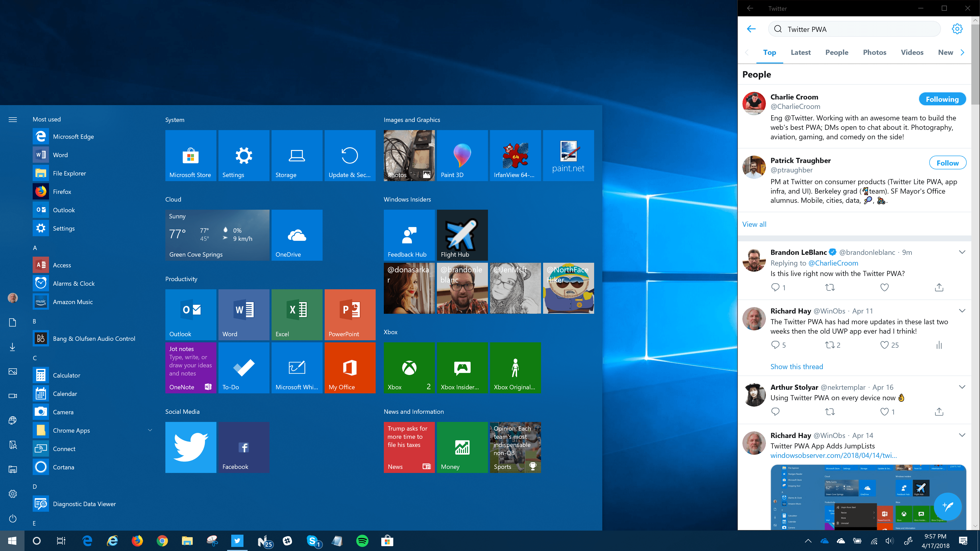Open the News tile about Trump taxes

tap(409, 447)
